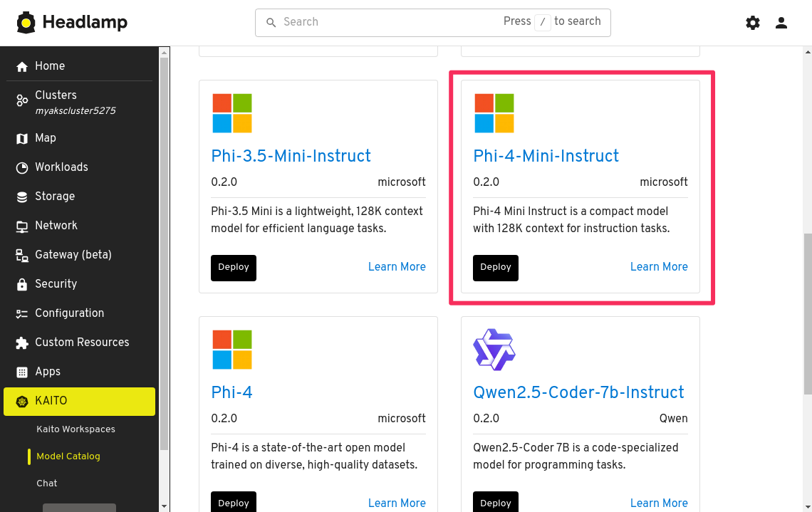Screen dimensions: 812x512
Task: Open the settings gear icon
Action: [x=753, y=23]
